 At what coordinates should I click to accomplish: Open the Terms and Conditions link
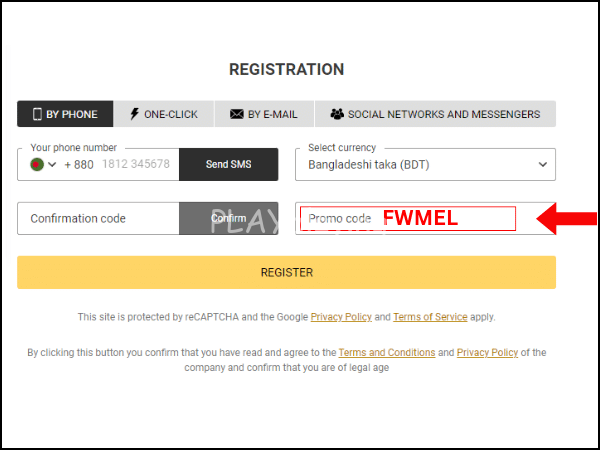pos(387,352)
